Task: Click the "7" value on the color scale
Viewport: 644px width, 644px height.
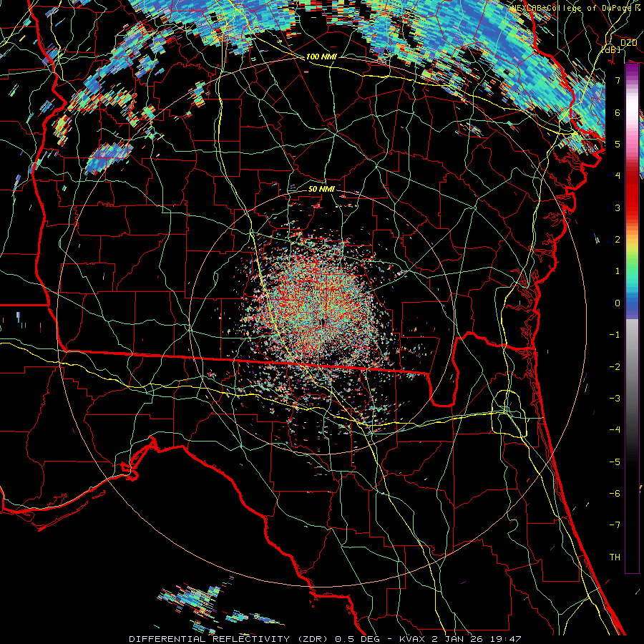Action: [x=618, y=80]
